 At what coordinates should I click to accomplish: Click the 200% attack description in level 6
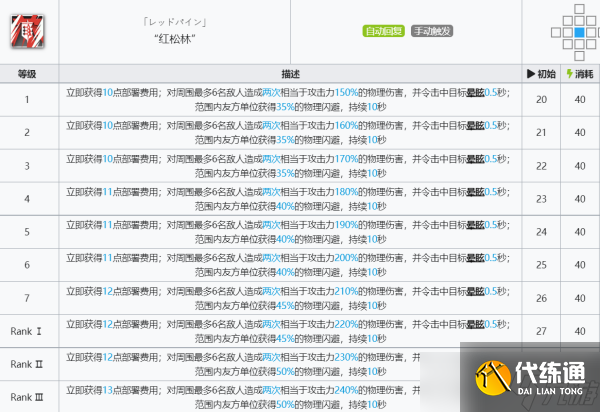click(x=288, y=265)
